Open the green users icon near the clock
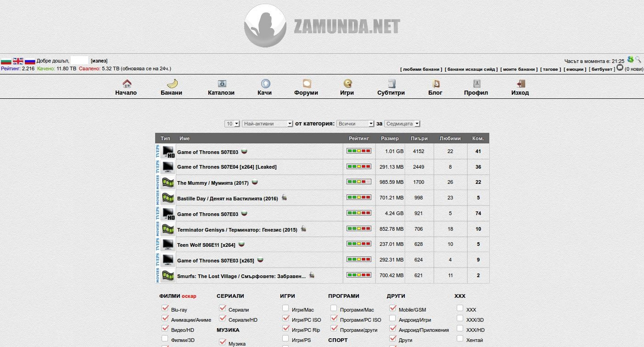The height and width of the screenshot is (347, 644). (x=630, y=60)
